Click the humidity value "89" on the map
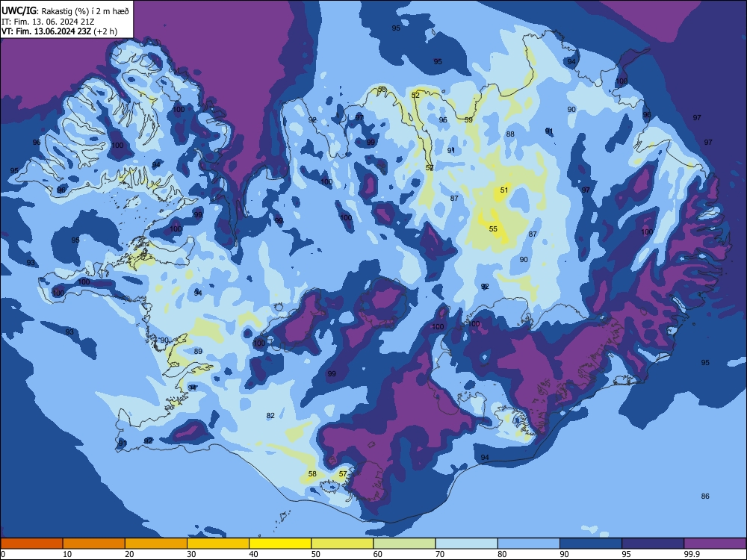This screenshot has height=560, width=747. (x=198, y=352)
